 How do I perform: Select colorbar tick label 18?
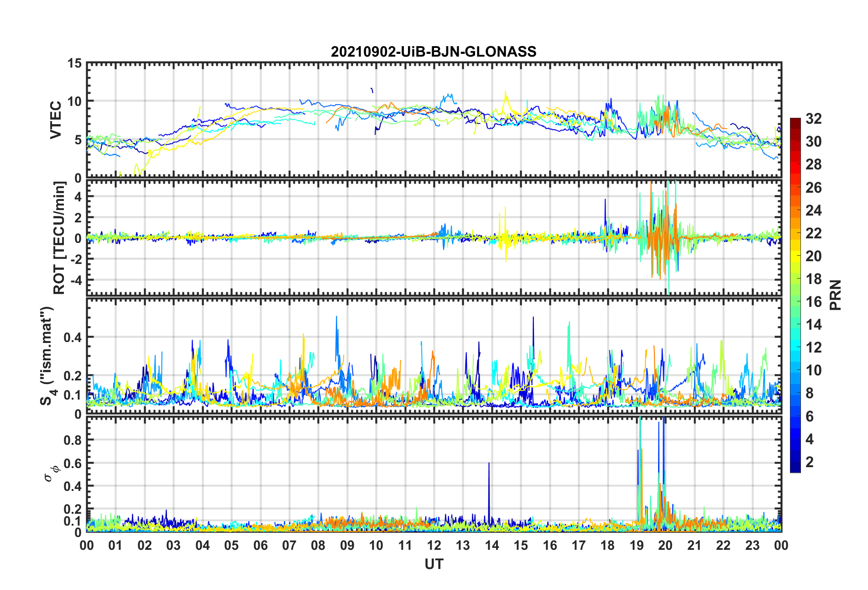(x=814, y=279)
